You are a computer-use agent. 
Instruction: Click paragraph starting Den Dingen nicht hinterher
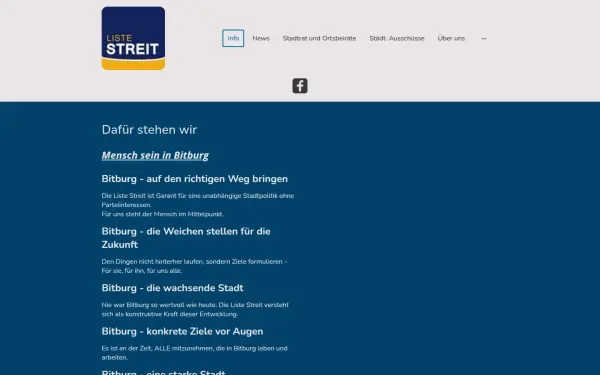194,266
